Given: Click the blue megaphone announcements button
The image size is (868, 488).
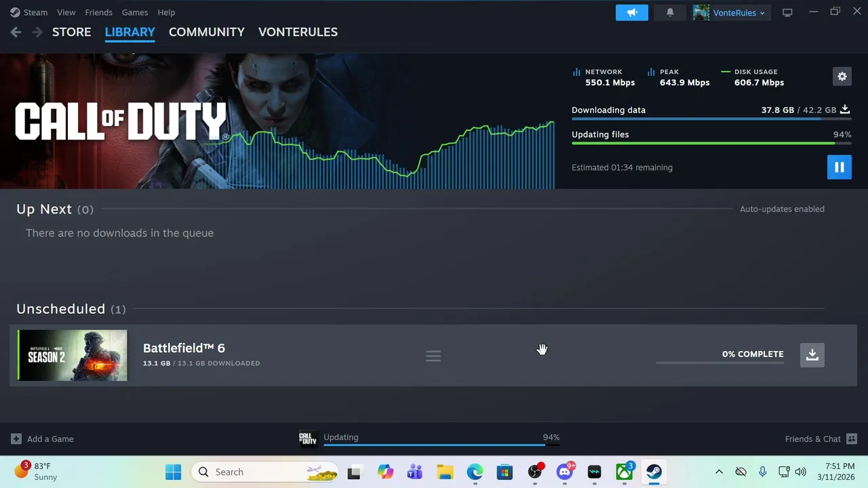Looking at the screenshot, I should pos(632,12).
